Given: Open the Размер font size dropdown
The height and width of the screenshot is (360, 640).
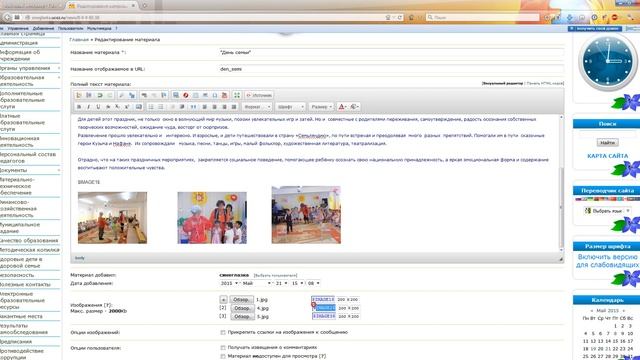Looking at the screenshot, I should [x=321, y=107].
